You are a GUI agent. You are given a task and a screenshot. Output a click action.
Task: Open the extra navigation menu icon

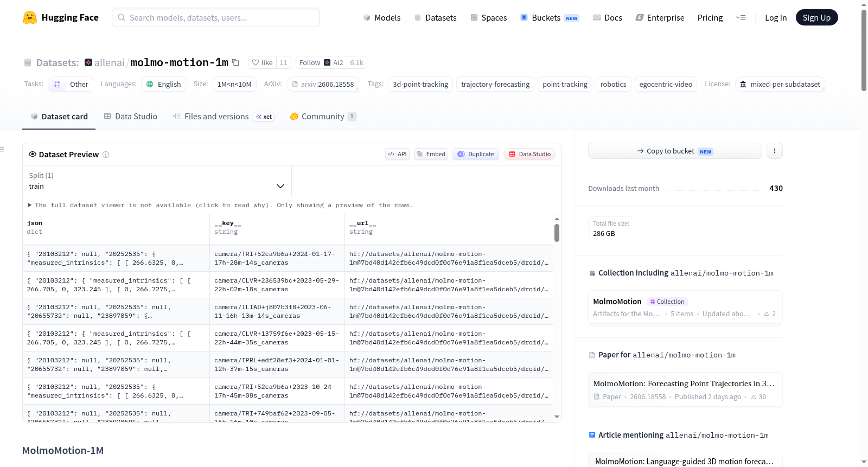pos(741,17)
